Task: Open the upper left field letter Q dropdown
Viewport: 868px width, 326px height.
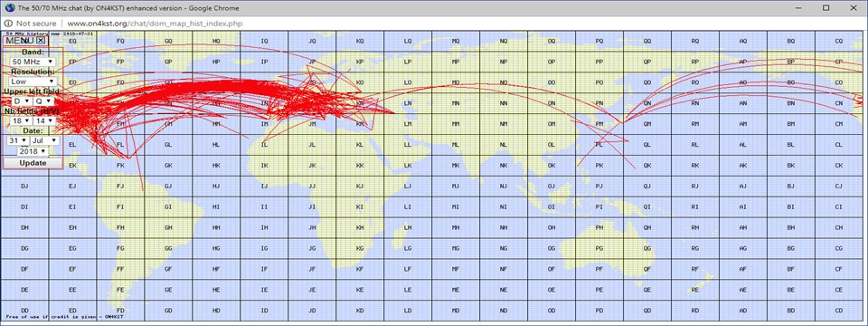Action: tap(43, 101)
